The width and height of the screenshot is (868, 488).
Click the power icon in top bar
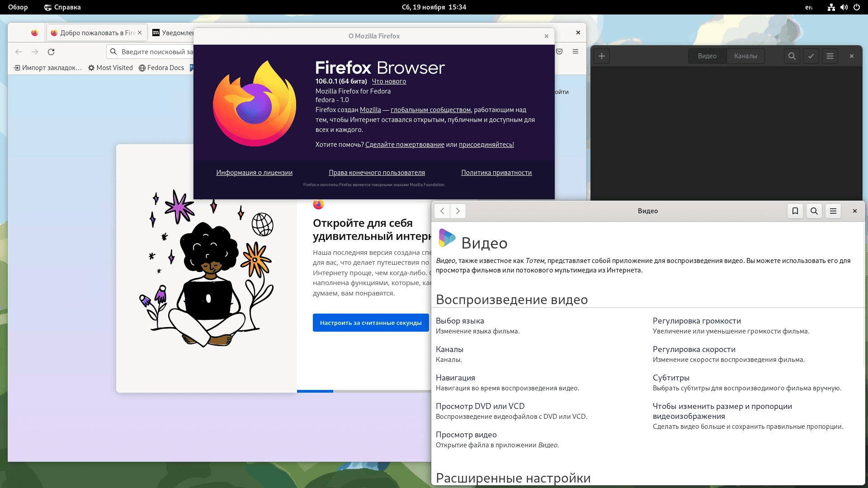(x=857, y=7)
